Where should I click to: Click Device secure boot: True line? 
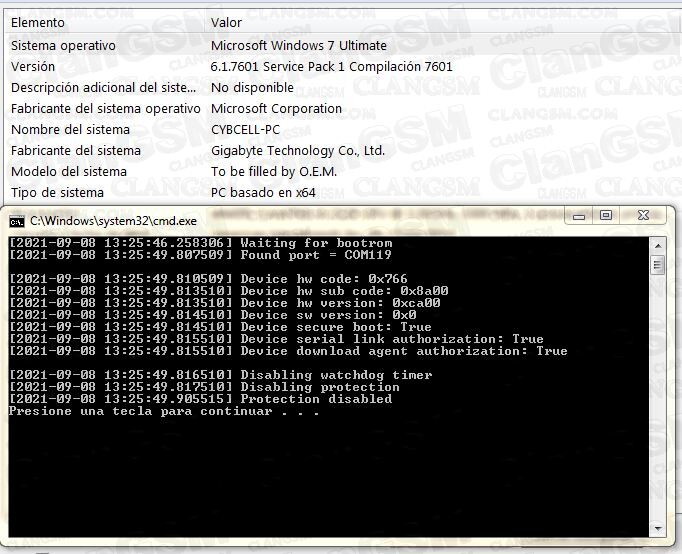(220, 327)
